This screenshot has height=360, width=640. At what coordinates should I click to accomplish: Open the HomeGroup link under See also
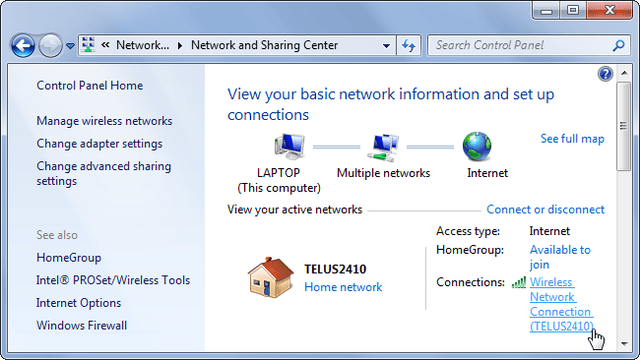coord(69,258)
